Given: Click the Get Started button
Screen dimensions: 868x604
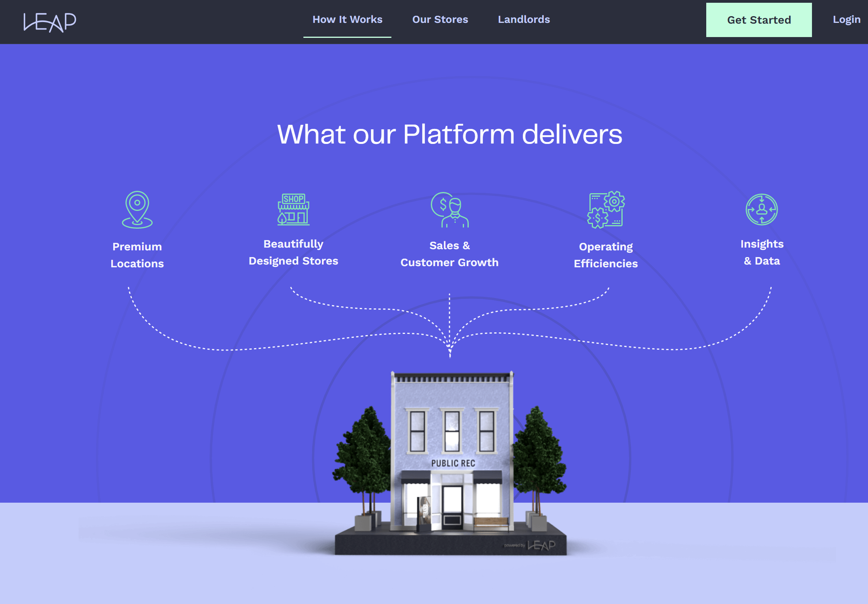Looking at the screenshot, I should coord(759,20).
